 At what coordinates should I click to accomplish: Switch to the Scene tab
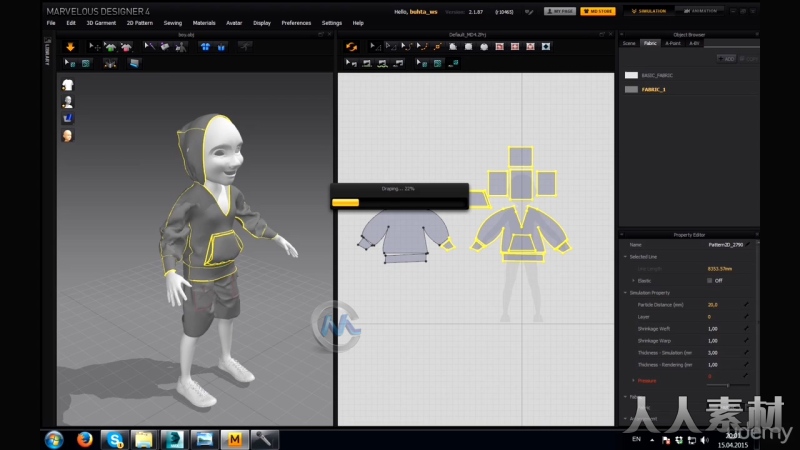coord(629,43)
